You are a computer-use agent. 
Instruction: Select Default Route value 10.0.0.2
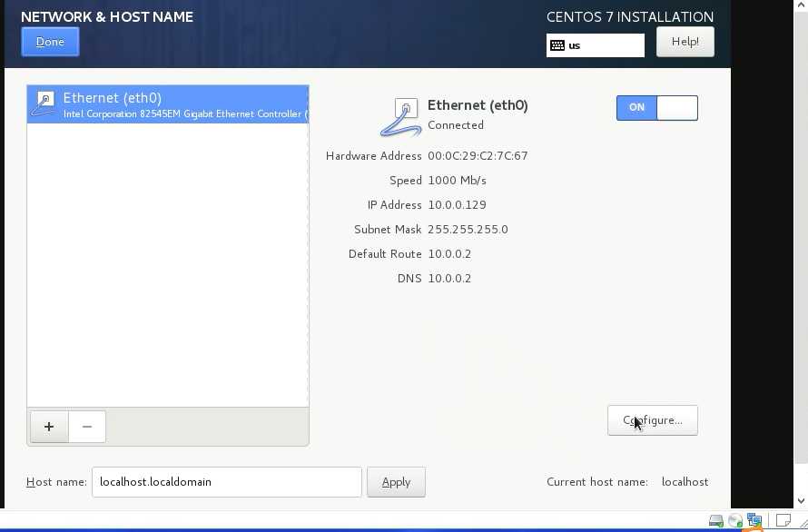[x=449, y=253]
